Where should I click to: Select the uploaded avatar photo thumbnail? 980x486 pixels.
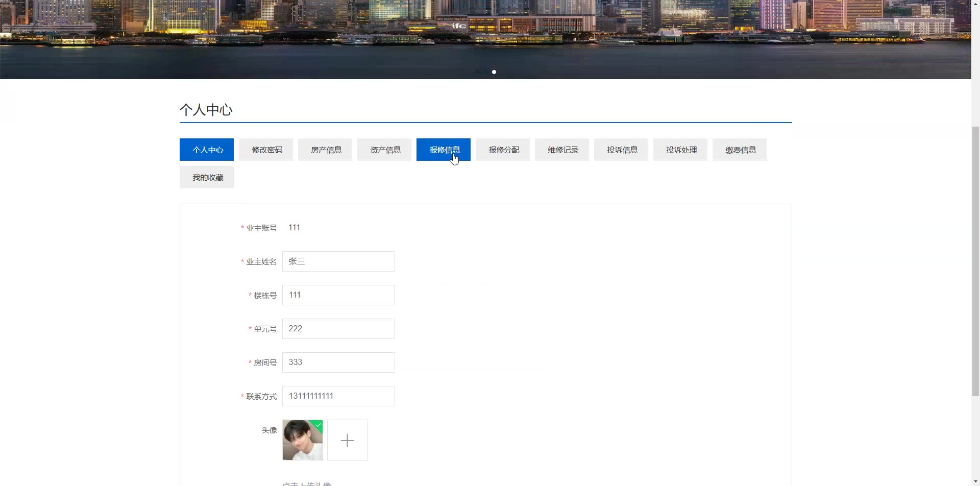click(x=302, y=440)
